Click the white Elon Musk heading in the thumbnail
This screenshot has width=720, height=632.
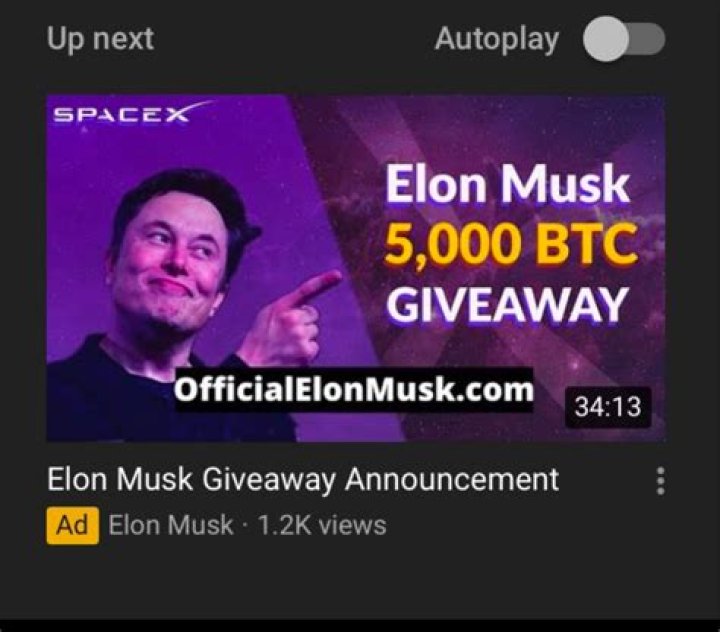tap(507, 184)
